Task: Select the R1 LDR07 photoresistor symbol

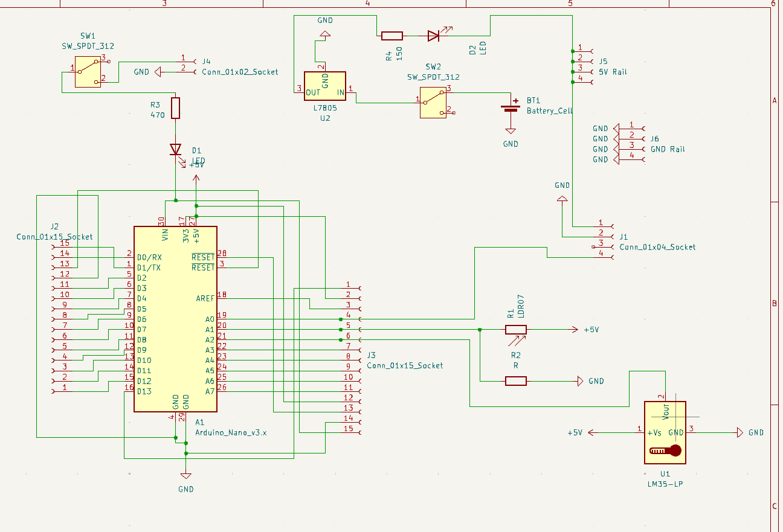Action: click(515, 330)
